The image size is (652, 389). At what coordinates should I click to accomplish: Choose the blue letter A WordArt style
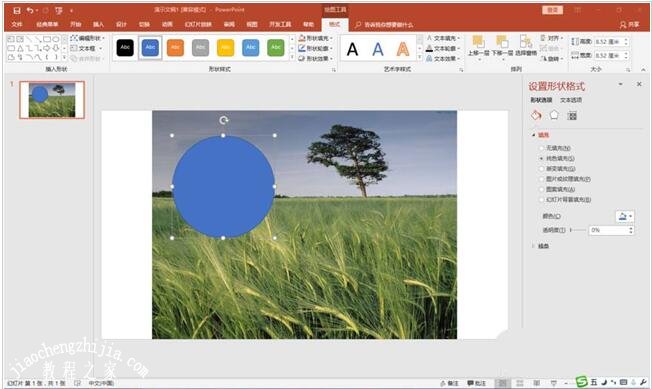[378, 49]
